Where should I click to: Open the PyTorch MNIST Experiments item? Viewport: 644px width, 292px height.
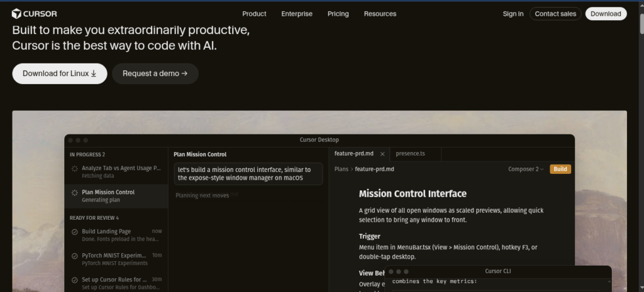coord(116,259)
